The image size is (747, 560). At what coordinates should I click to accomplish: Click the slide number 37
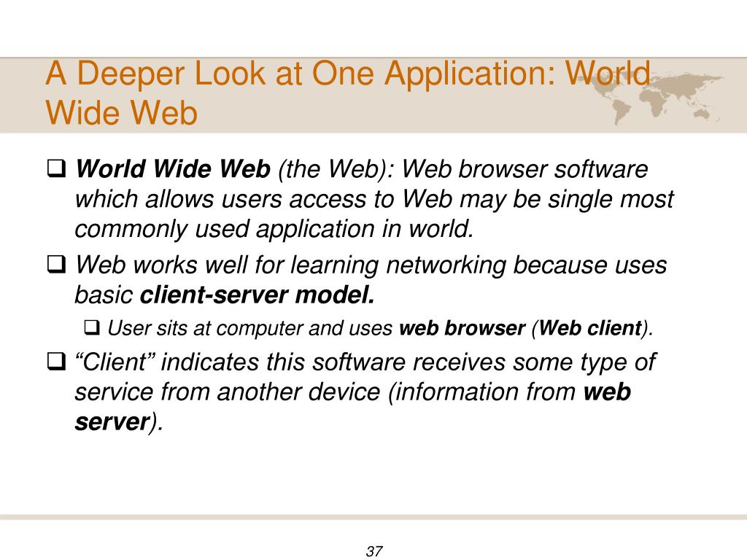click(x=374, y=551)
